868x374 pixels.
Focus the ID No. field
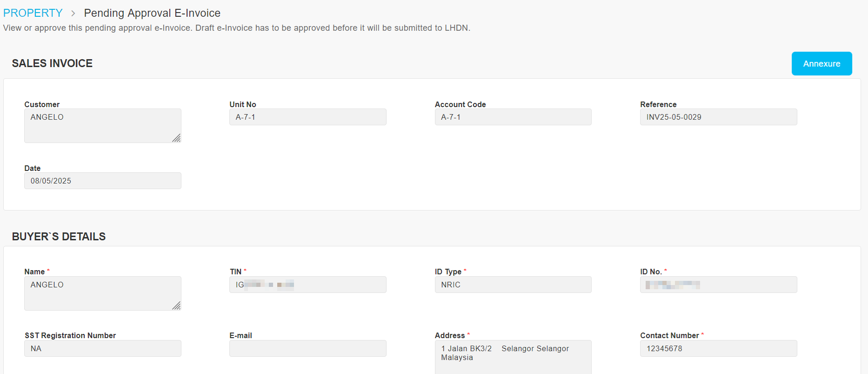719,285
